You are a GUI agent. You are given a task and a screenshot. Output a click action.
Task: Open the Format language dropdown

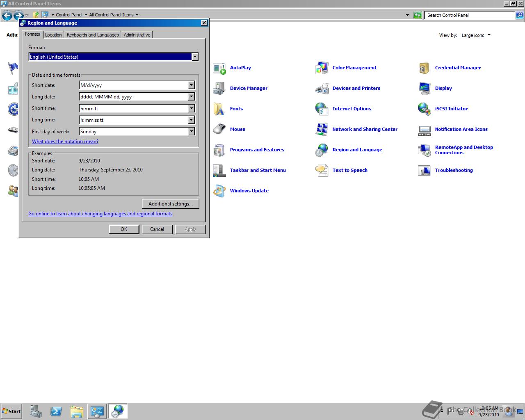pos(195,57)
